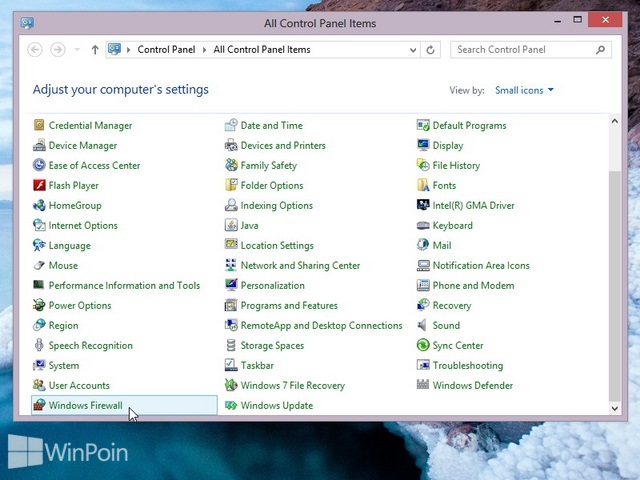Open the Keyboard link
Viewport: 640px width, 480px height.
(x=453, y=225)
